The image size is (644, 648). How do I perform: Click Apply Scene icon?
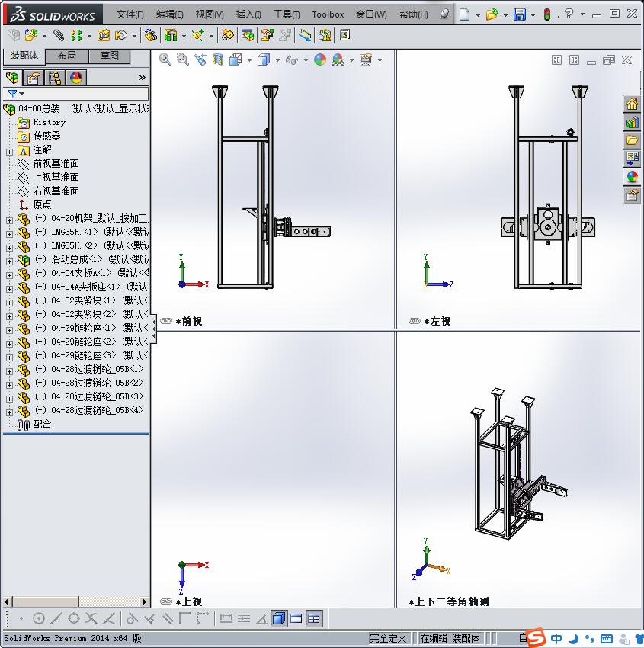click(x=338, y=60)
